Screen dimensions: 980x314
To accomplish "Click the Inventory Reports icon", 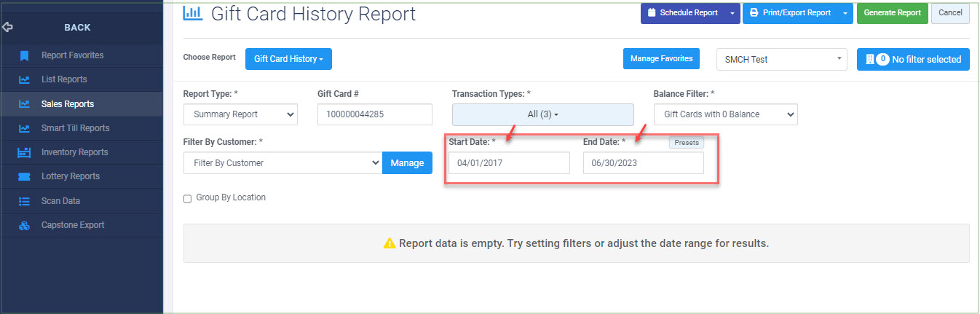I will pyautogui.click(x=25, y=152).
